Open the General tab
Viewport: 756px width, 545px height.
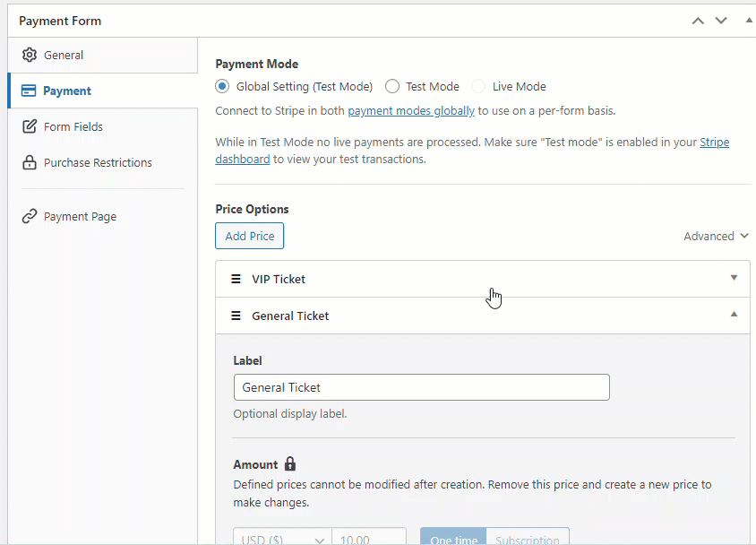pyautogui.click(x=64, y=55)
